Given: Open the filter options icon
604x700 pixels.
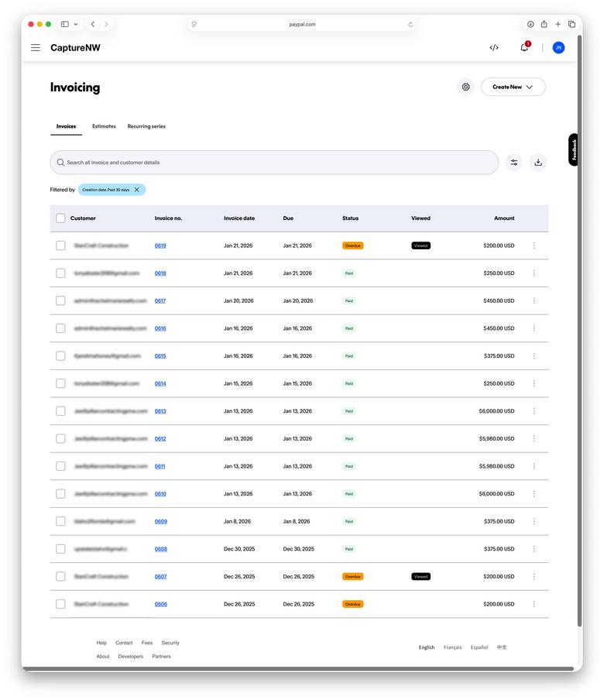Looking at the screenshot, I should click(513, 163).
